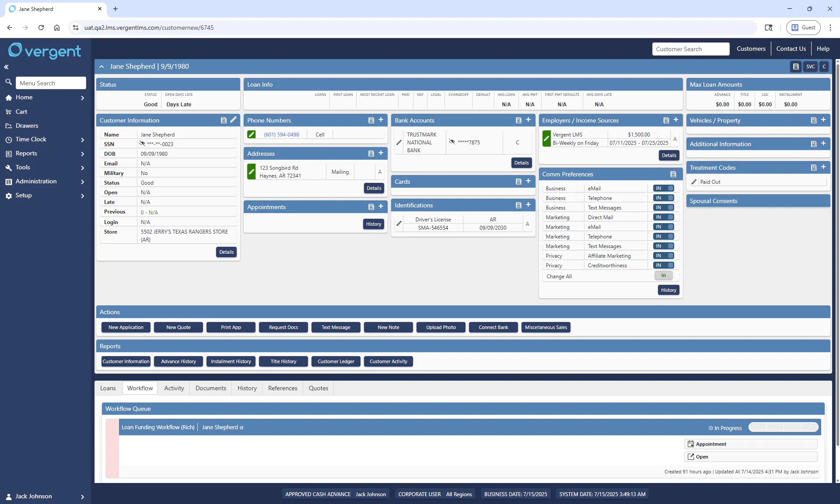Toggle Privacy Affiliate Marketing switch
This screenshot has width=840, height=504.
point(664,255)
